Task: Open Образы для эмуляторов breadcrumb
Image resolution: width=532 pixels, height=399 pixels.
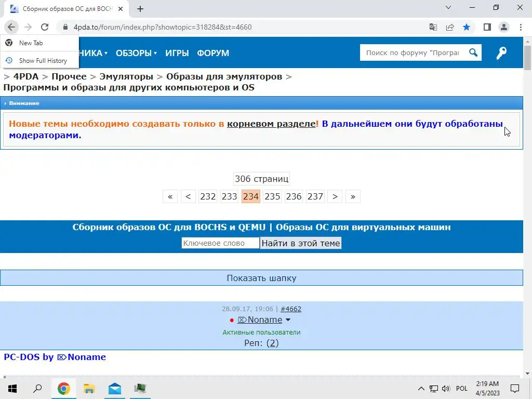Action: 224,77
